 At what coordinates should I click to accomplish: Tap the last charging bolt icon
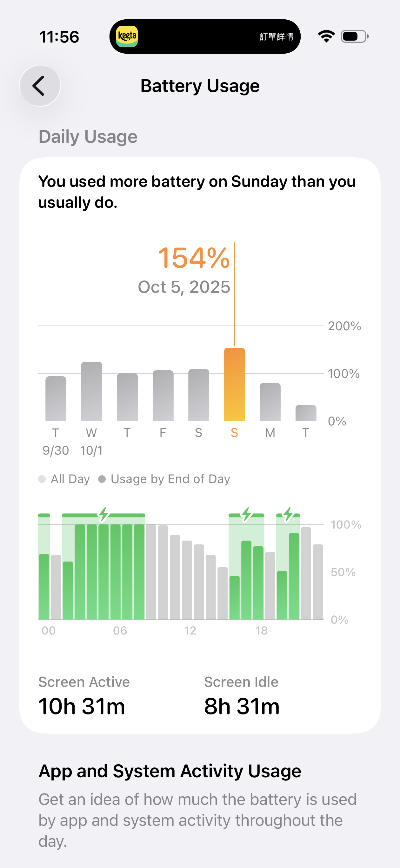coord(288,514)
